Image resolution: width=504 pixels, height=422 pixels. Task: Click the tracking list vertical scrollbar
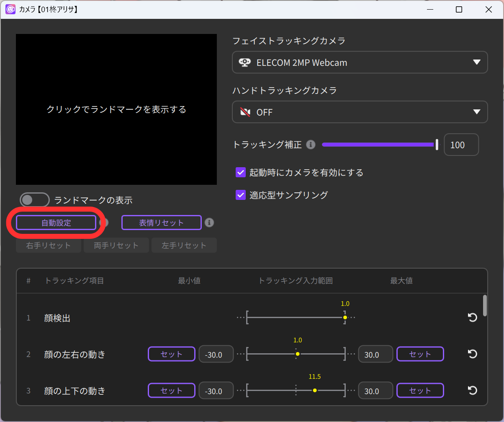coord(485,305)
